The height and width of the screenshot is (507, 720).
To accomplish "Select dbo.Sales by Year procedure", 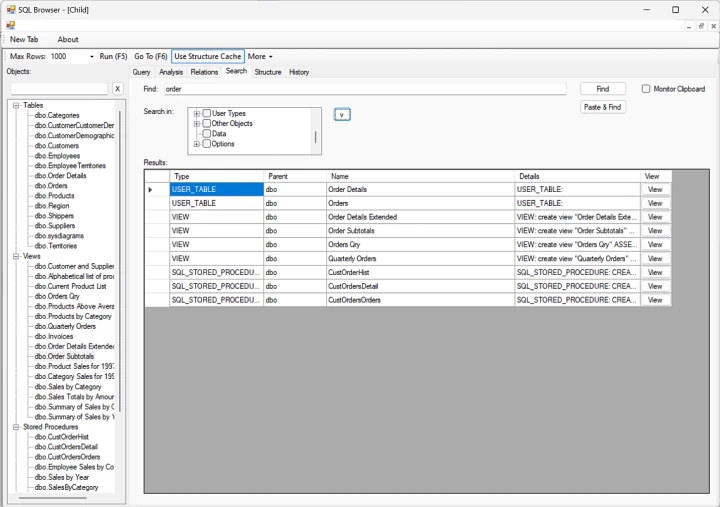I will point(62,477).
